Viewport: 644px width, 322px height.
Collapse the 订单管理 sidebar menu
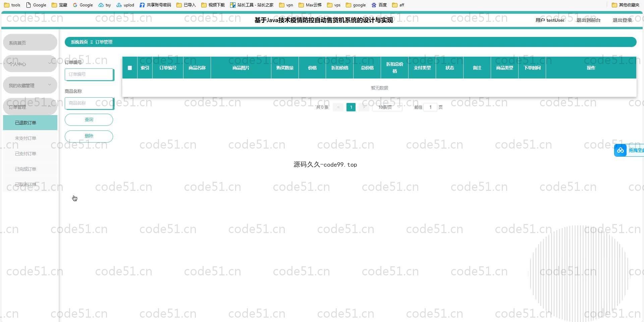coord(30,107)
